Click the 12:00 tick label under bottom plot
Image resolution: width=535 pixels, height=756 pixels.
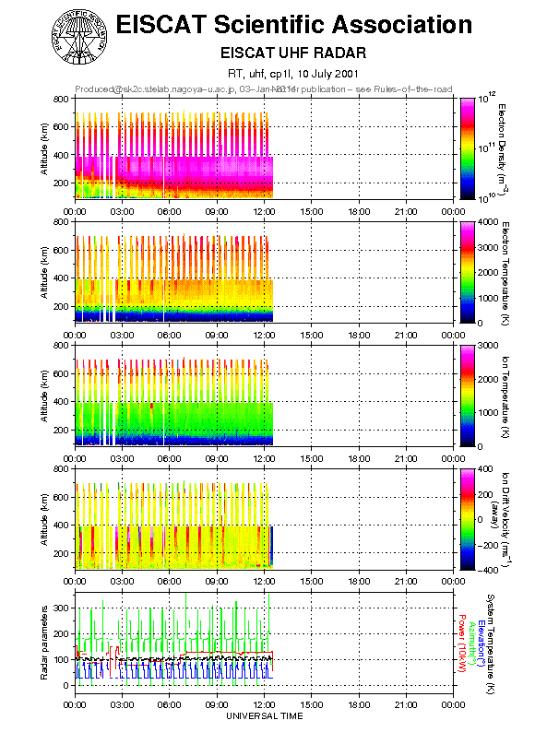click(x=264, y=704)
